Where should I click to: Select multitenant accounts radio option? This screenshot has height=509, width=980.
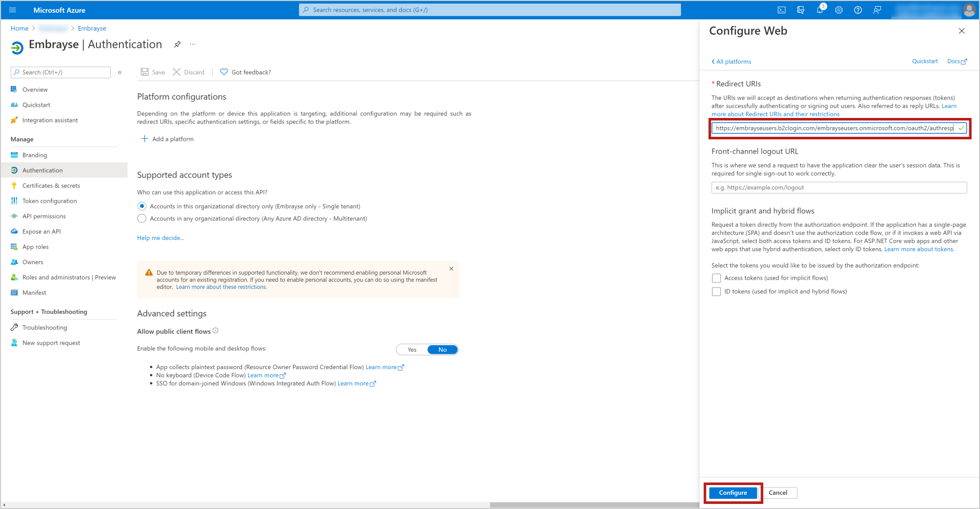(x=142, y=219)
